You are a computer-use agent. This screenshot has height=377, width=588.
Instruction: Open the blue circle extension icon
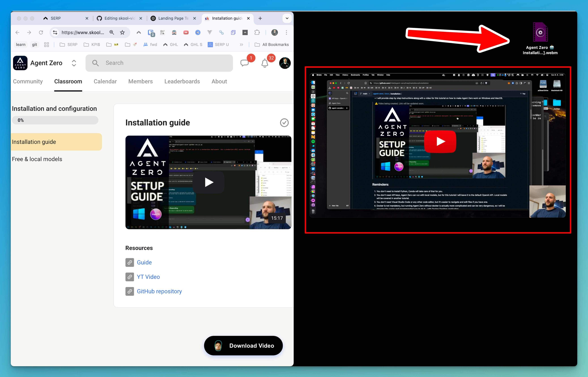click(x=198, y=32)
